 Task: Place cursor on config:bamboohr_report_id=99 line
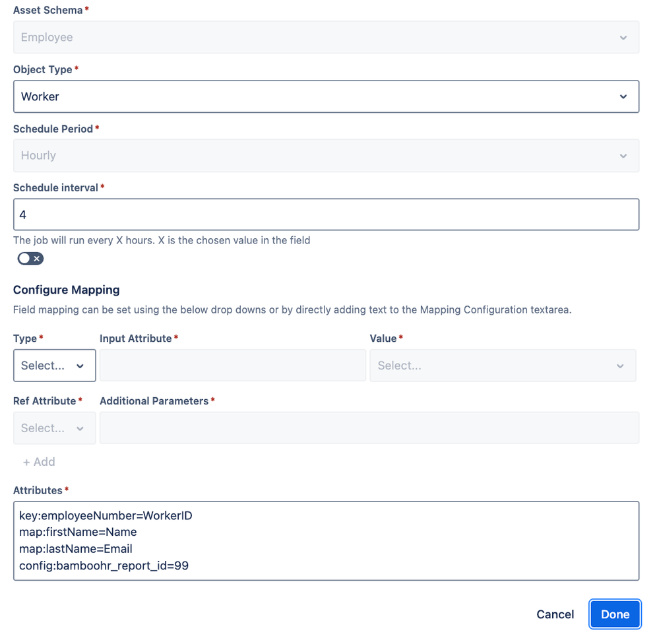coord(104,566)
